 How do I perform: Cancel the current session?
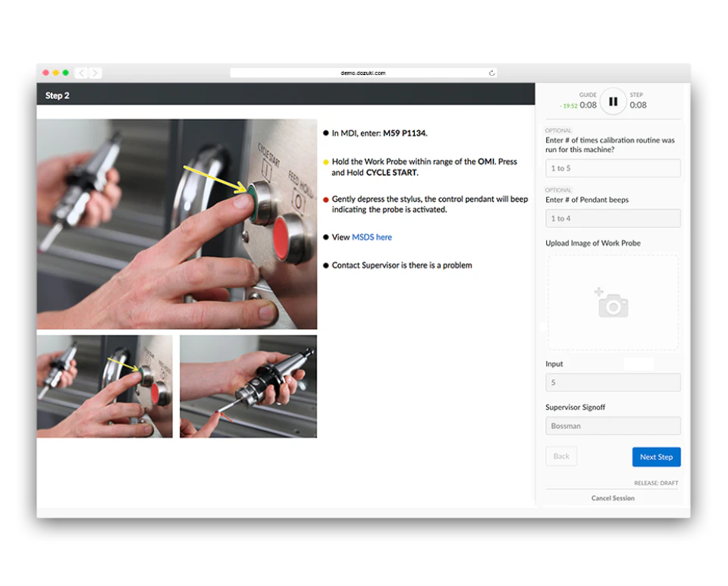pyautogui.click(x=613, y=497)
